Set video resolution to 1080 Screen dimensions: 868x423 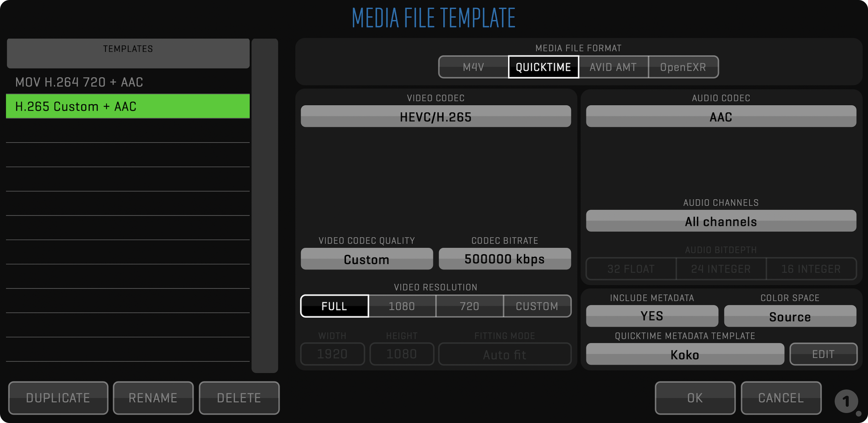point(402,306)
